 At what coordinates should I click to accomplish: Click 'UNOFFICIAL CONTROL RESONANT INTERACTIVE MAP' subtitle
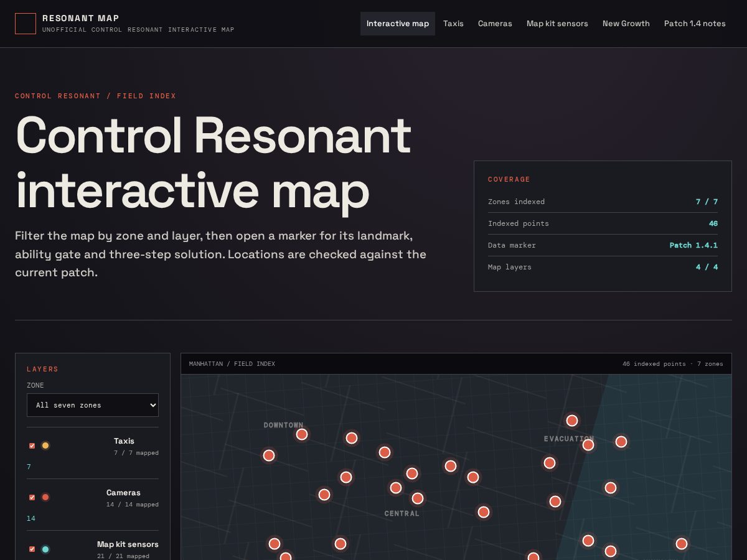click(x=138, y=30)
